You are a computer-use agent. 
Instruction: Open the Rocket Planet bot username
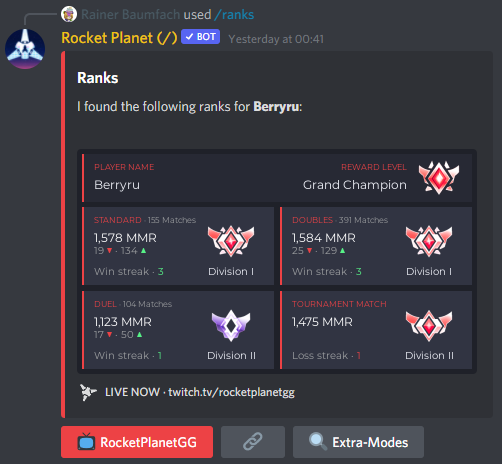pos(119,38)
